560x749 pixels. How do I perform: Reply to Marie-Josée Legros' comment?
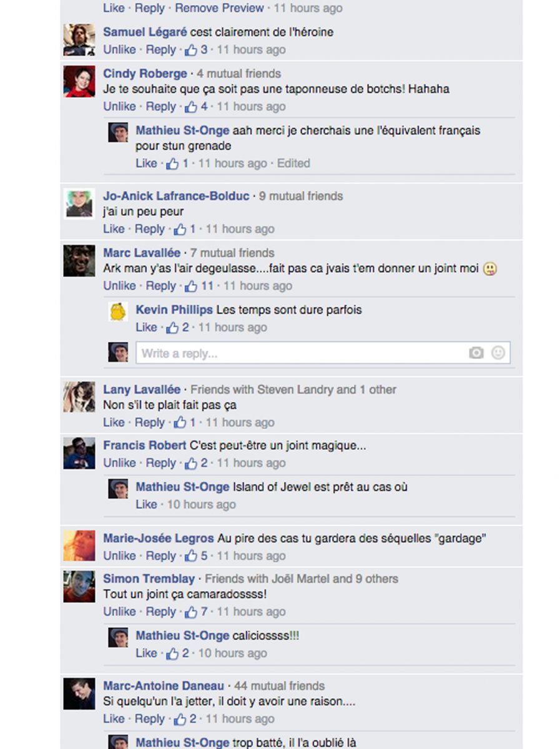pyautogui.click(x=161, y=556)
